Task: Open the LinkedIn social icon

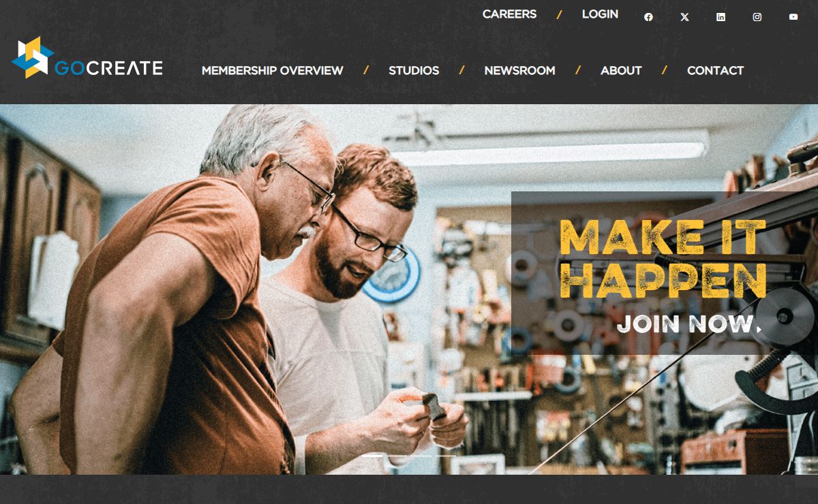Action: coord(721,17)
